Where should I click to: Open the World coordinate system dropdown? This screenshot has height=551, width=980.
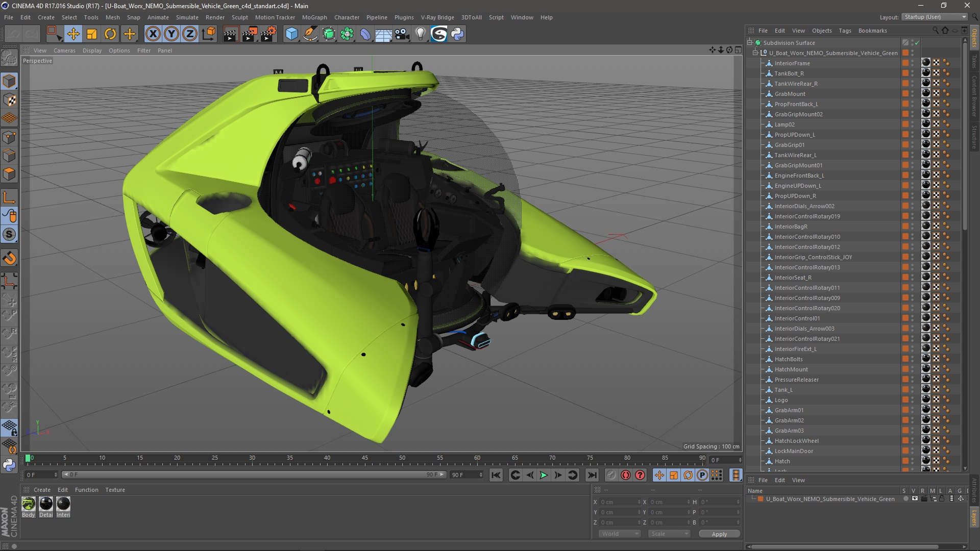(620, 534)
